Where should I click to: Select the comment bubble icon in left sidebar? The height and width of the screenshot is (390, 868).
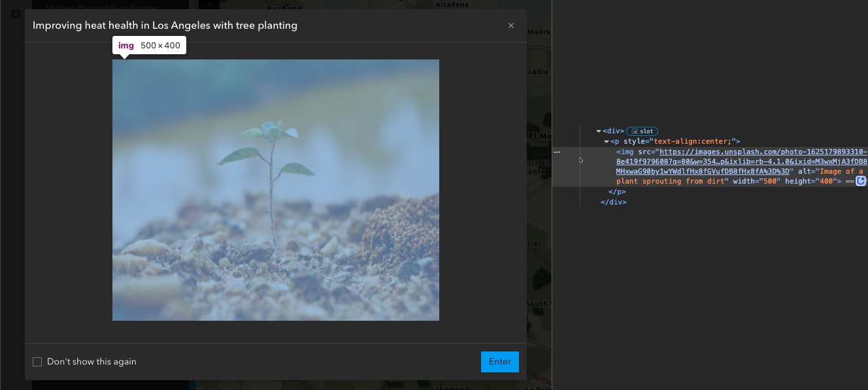click(15, 14)
